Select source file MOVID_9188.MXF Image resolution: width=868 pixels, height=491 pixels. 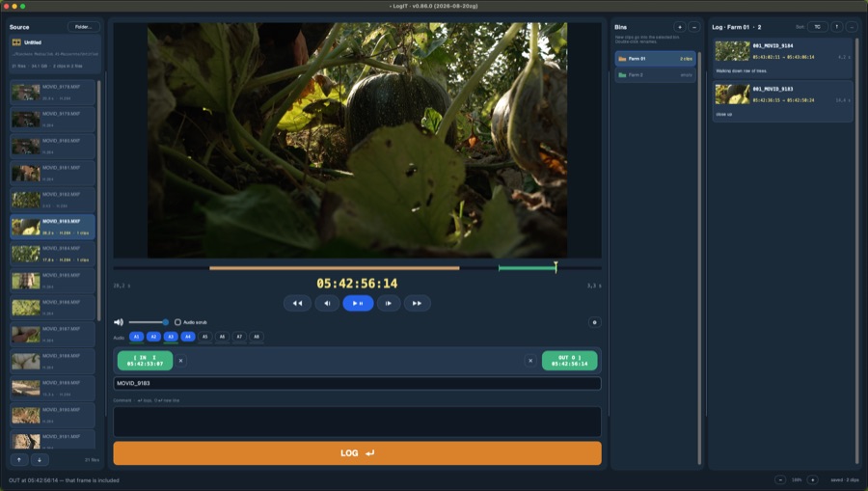click(53, 362)
